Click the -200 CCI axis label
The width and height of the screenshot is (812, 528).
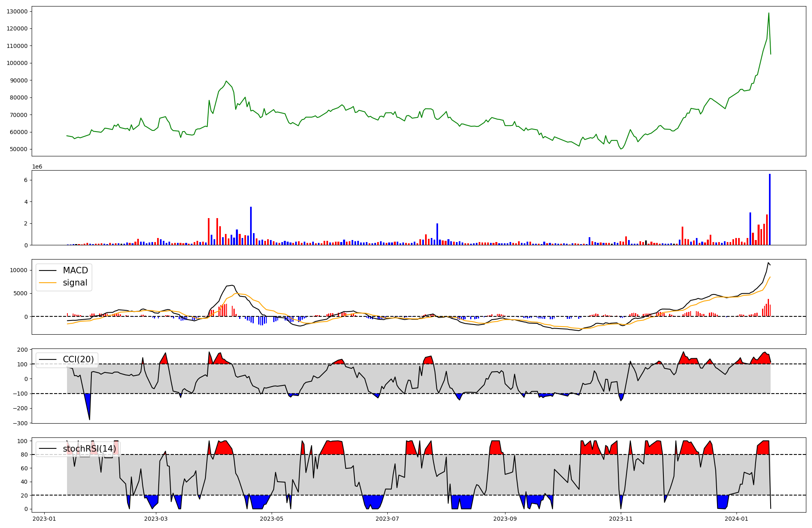[20, 409]
